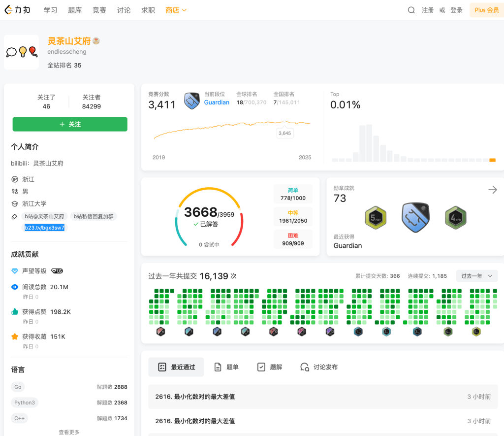Click the orange bar in rating histogram
Screen dimensions: 504x436
[x=492, y=160]
